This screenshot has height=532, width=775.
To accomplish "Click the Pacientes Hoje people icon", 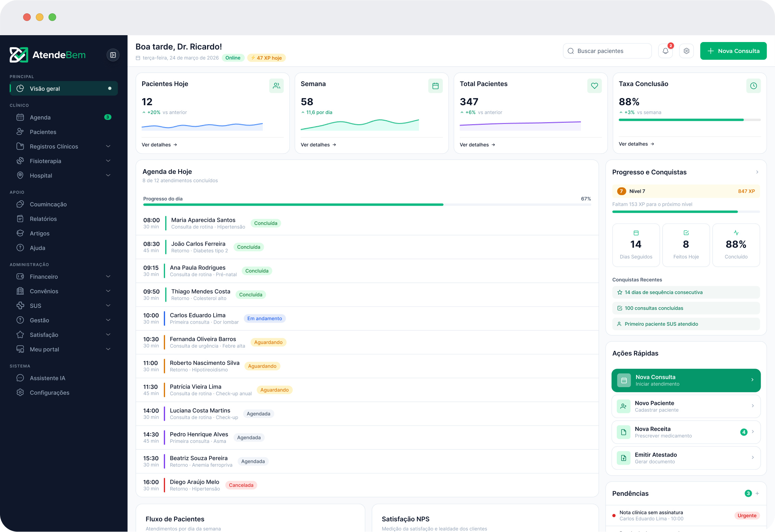I will coord(276,86).
